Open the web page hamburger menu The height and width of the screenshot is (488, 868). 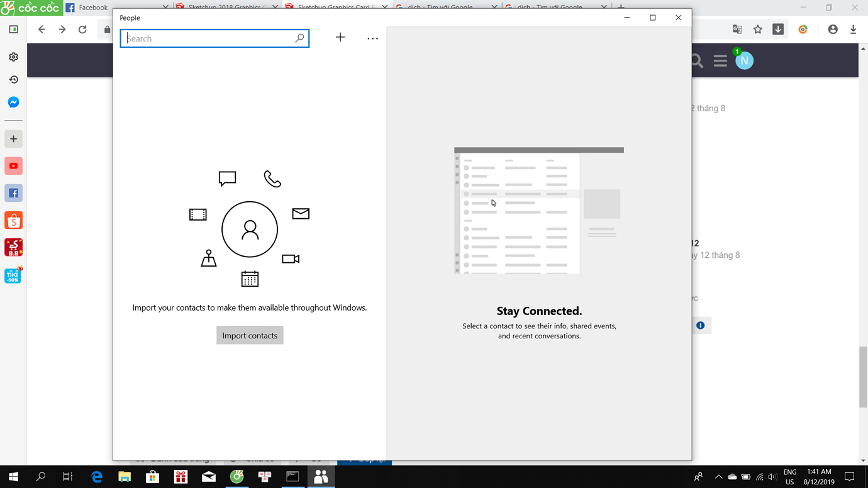(x=720, y=61)
